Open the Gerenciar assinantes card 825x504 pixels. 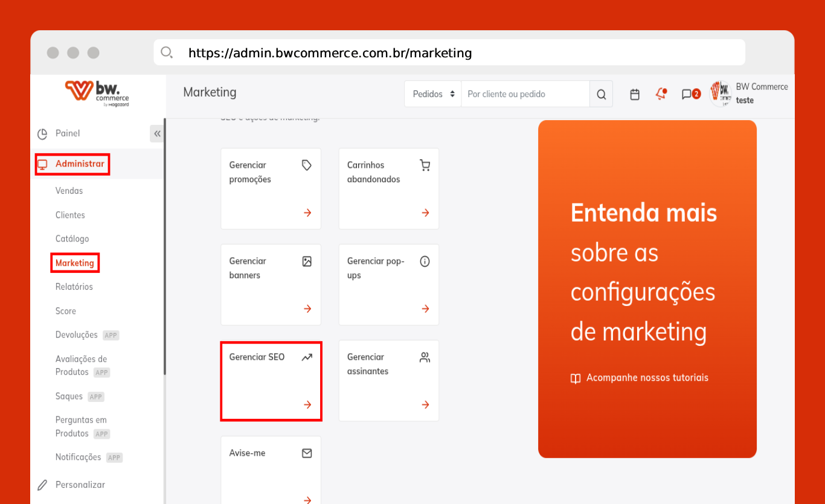pyautogui.click(x=388, y=381)
